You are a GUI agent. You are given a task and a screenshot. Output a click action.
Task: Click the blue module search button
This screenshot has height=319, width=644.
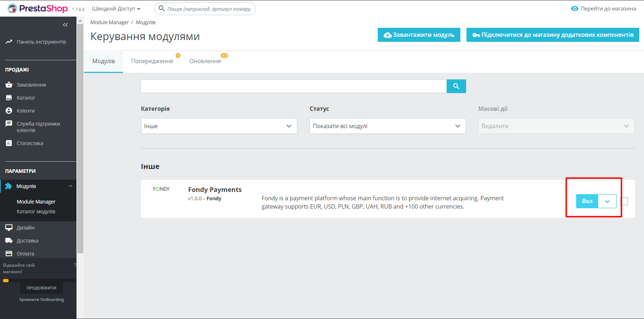point(456,86)
